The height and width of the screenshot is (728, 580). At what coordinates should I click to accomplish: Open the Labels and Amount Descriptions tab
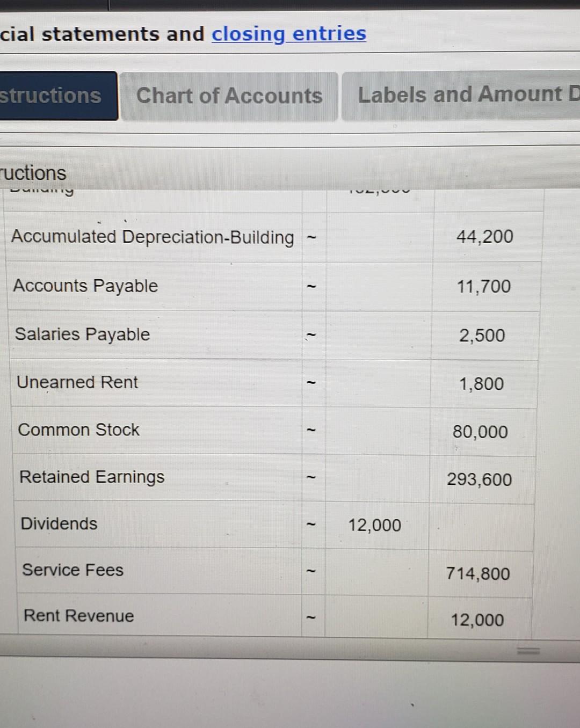462,94
